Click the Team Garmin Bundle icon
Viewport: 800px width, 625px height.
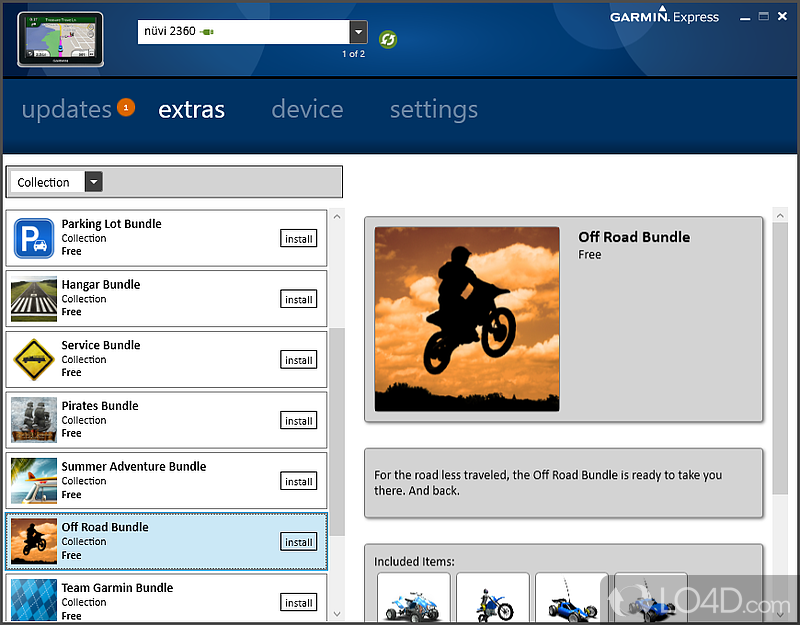pyautogui.click(x=34, y=600)
